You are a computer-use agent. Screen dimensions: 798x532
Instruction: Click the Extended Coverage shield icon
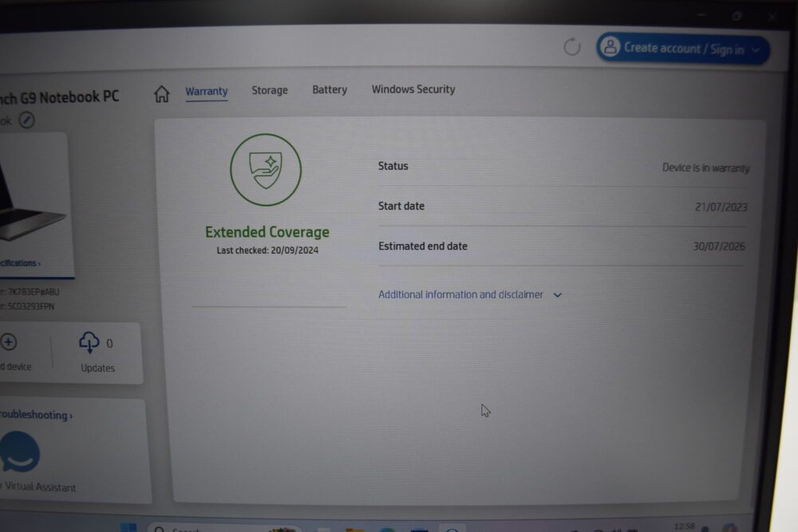[x=266, y=170]
